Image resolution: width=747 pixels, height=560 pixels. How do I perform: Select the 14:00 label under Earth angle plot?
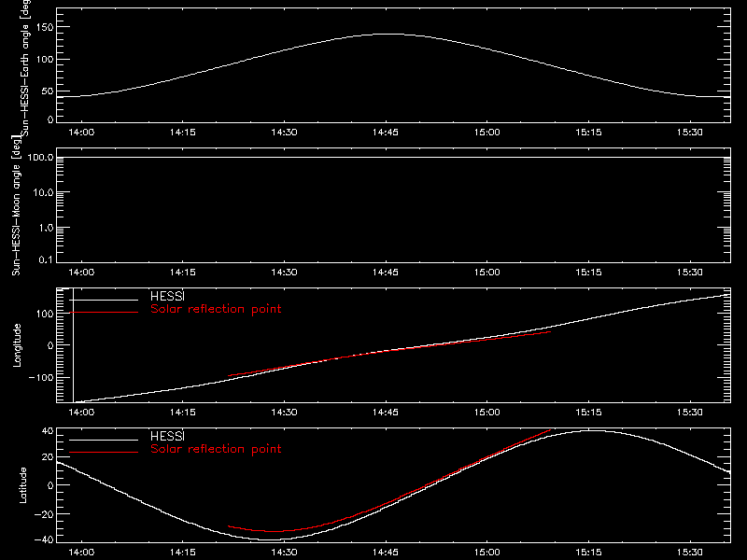[81, 133]
